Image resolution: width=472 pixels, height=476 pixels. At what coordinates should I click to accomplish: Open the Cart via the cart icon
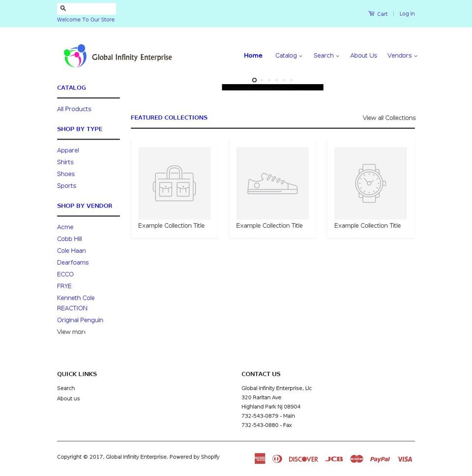pyautogui.click(x=372, y=13)
